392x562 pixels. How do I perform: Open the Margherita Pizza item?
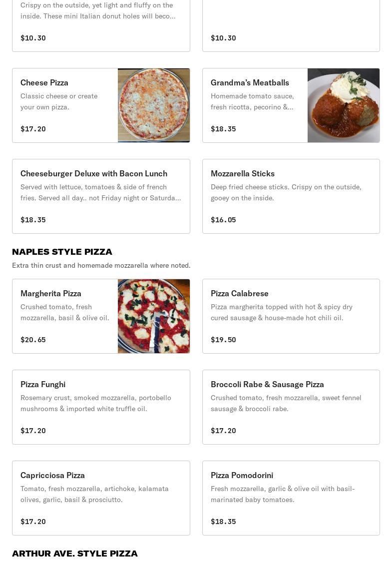51,293
